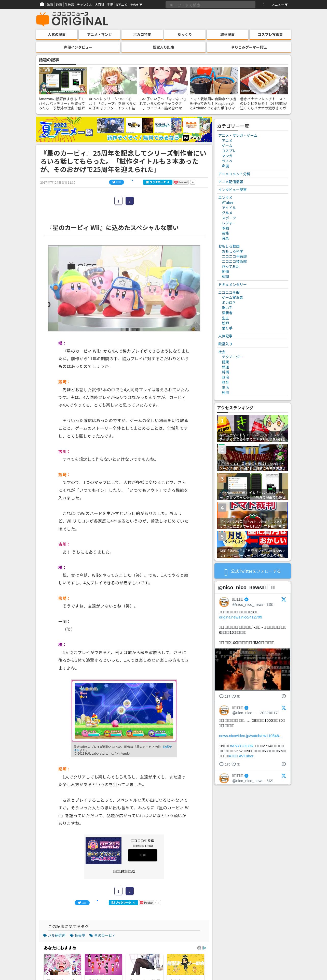Click the 夏アニメ一覧 2023 banner
Image resolution: width=327 pixels, height=980 pixels.
click(124, 129)
